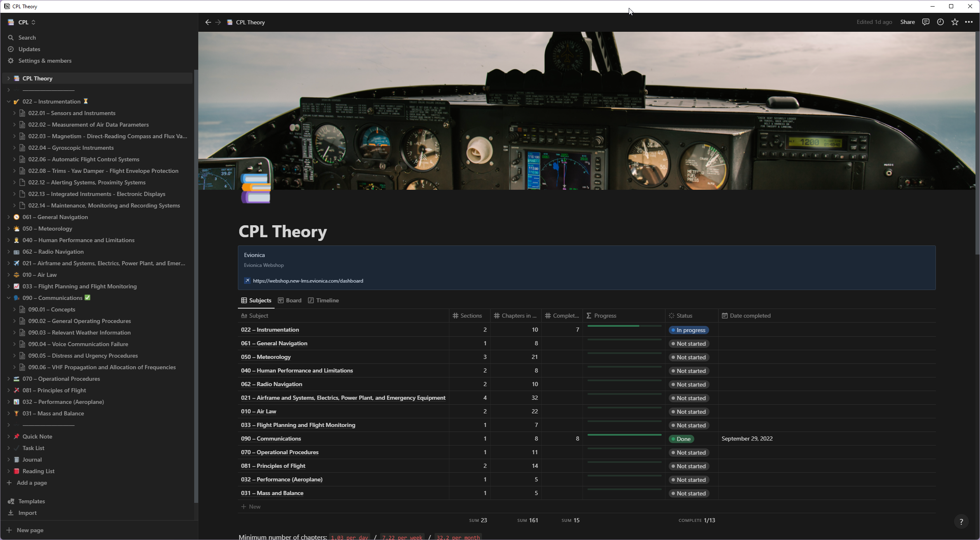Open Settings & members
Viewport: 980px width, 540px height.
coord(45,61)
